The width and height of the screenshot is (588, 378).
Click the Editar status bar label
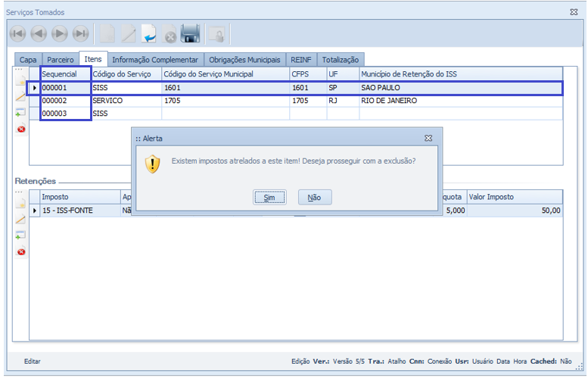coord(33,361)
